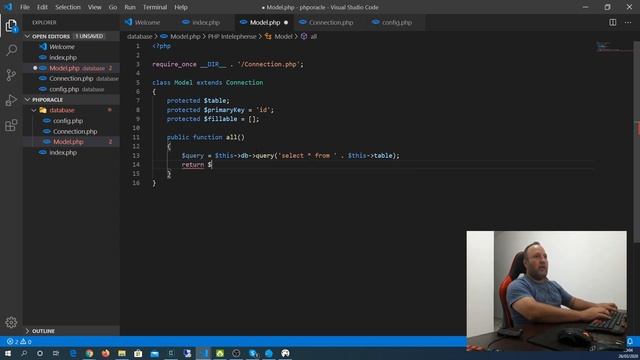Image resolution: width=640 pixels, height=360 pixels.
Task: Launch Google Chrome from the taskbar
Action: pyautogui.click(x=89, y=353)
